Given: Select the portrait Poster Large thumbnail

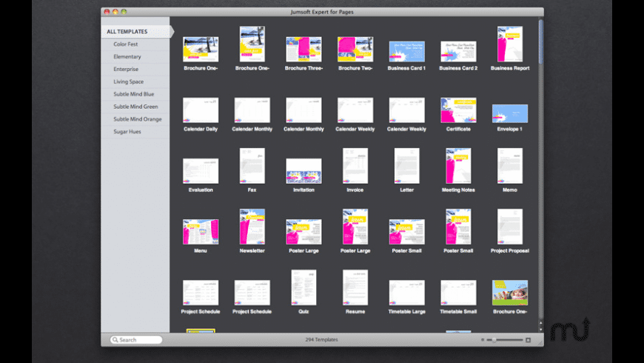Looking at the screenshot, I should 355,227.
